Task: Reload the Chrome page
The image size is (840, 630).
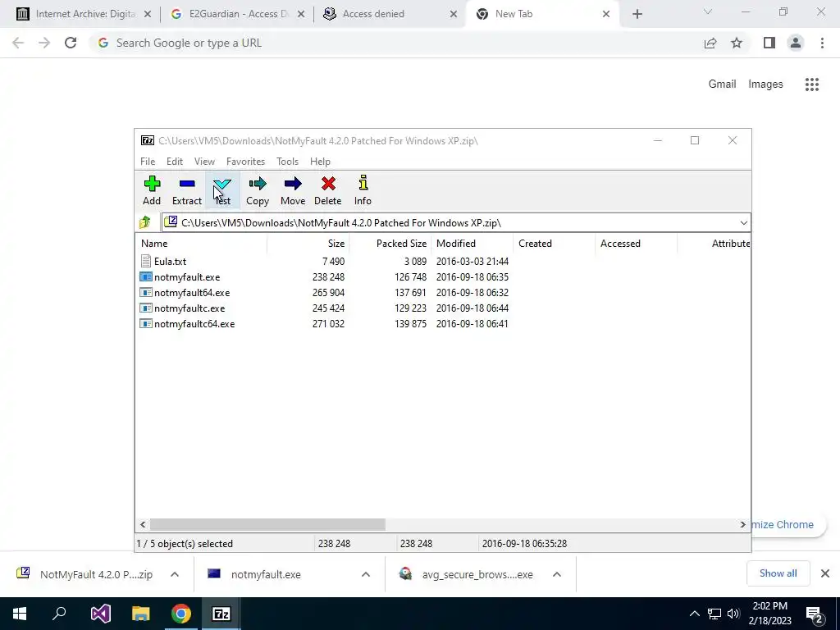Action: pyautogui.click(x=71, y=43)
